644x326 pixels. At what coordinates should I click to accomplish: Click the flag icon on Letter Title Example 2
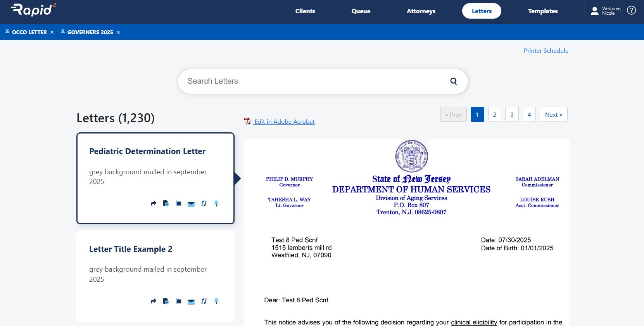pyautogui.click(x=179, y=301)
